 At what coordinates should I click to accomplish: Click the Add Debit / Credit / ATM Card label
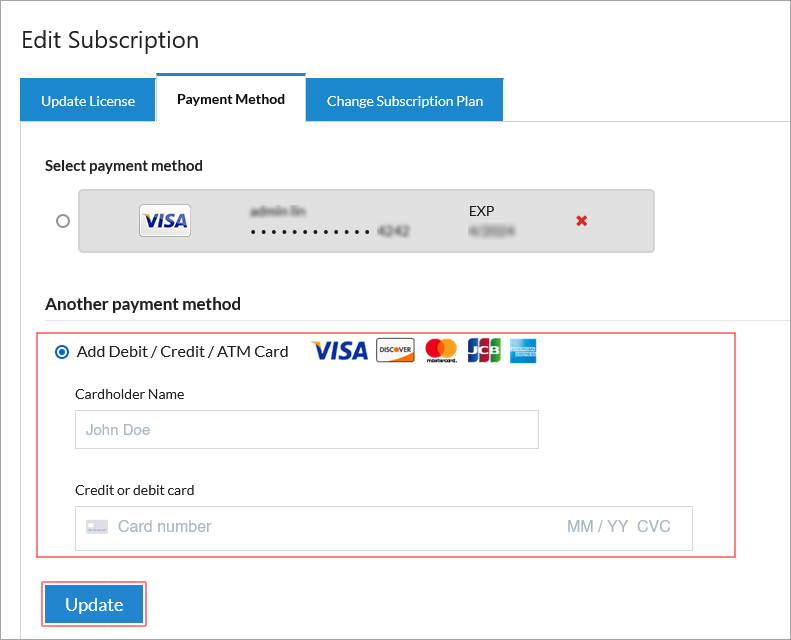[182, 351]
